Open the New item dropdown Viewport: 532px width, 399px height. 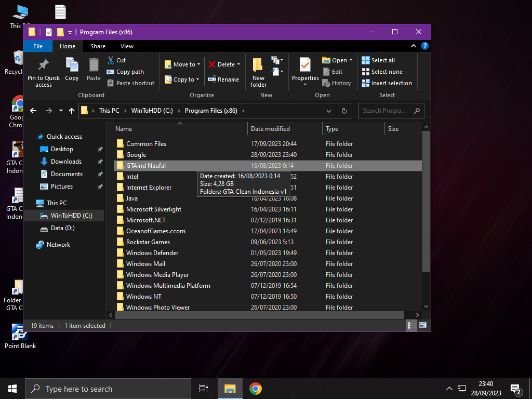coord(277,60)
